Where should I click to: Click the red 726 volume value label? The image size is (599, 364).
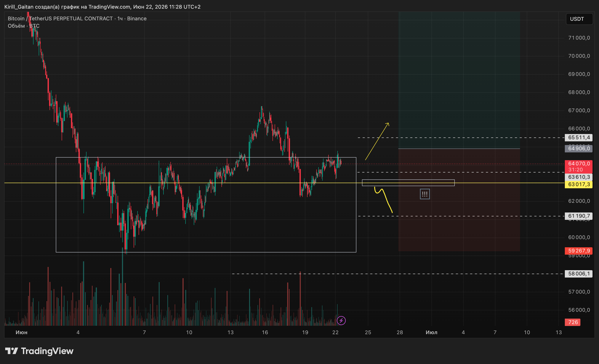pos(572,322)
